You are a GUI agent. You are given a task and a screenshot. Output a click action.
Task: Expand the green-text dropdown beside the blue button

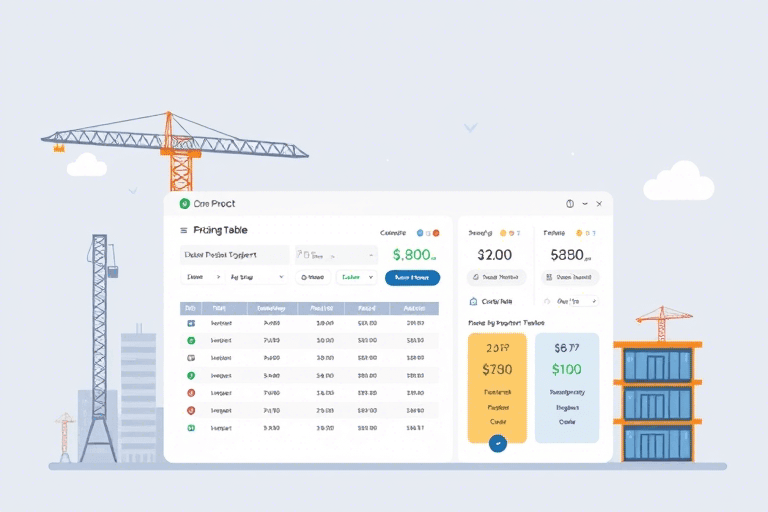[x=357, y=277]
